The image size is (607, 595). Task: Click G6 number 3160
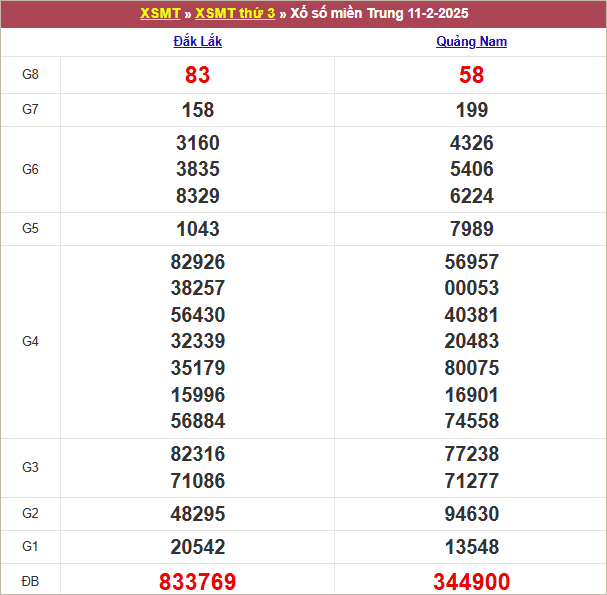click(198, 143)
